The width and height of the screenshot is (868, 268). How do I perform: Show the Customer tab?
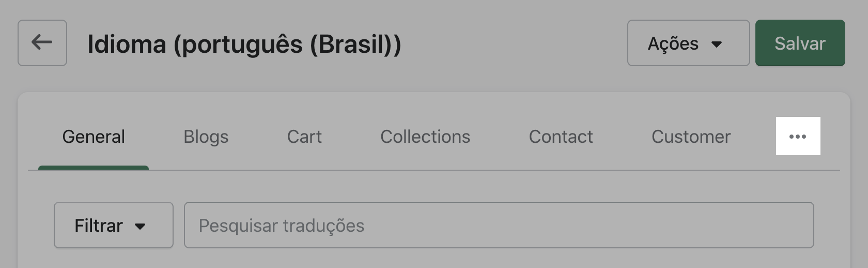pyautogui.click(x=691, y=137)
